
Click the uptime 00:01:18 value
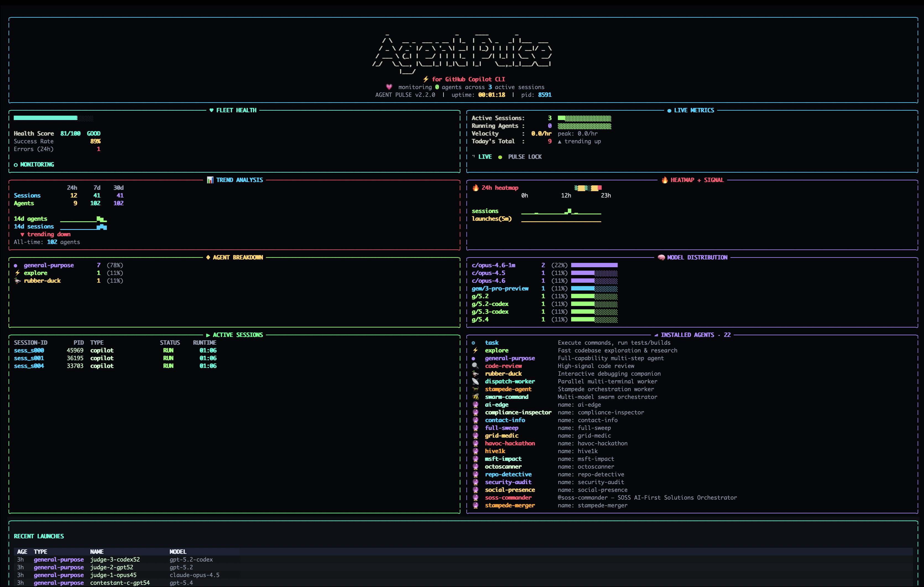pos(492,95)
